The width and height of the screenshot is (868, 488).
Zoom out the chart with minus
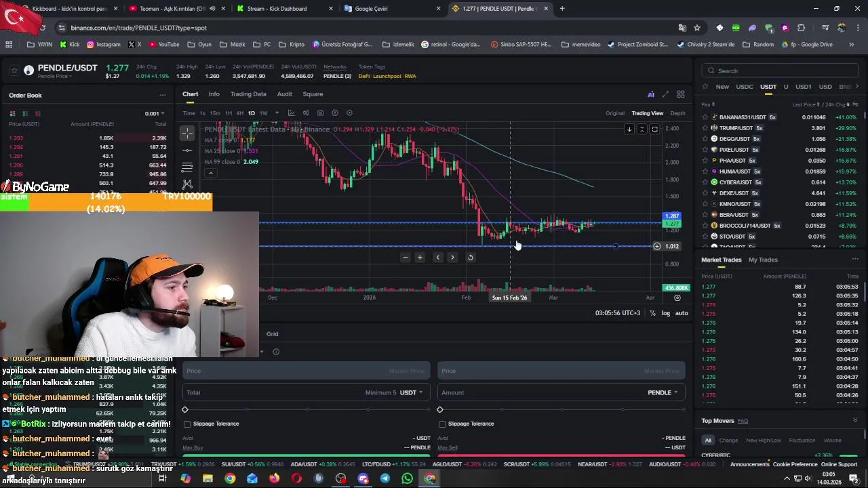406,258
